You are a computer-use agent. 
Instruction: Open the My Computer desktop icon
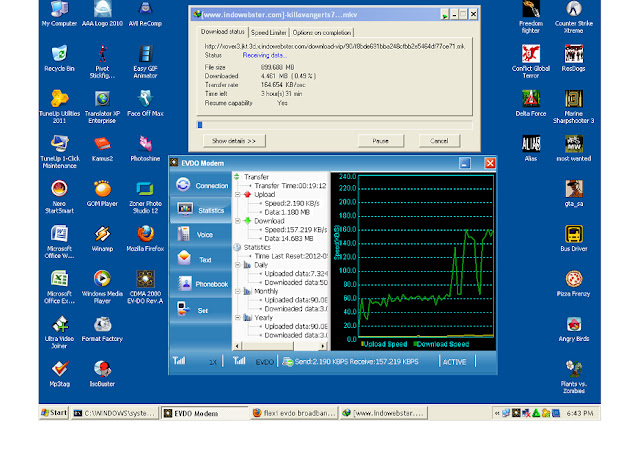[x=59, y=14]
